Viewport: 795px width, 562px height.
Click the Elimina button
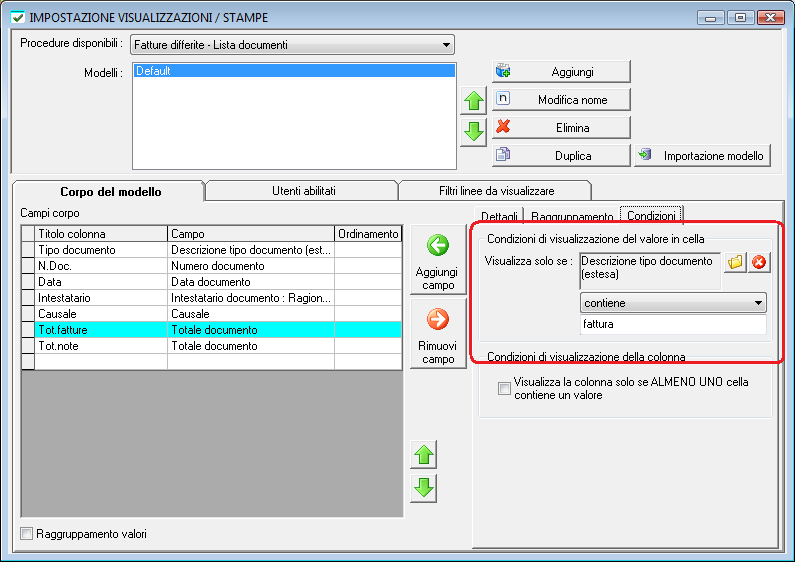[x=561, y=127]
